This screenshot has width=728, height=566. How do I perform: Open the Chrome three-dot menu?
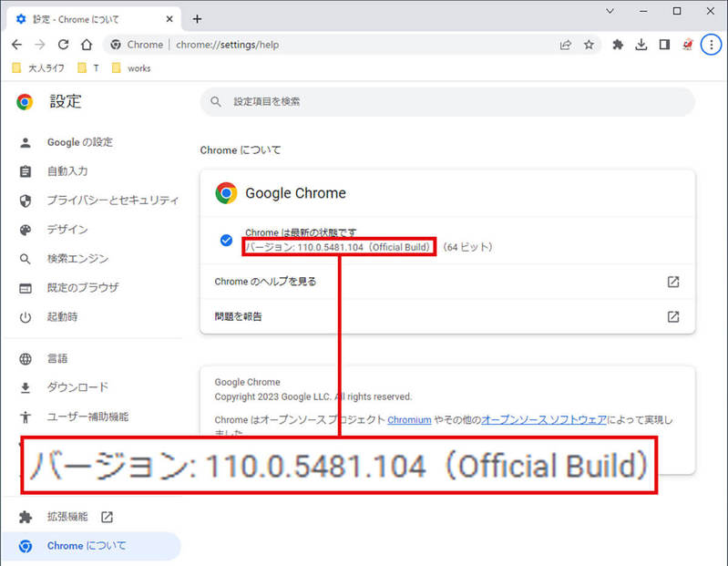(x=711, y=45)
